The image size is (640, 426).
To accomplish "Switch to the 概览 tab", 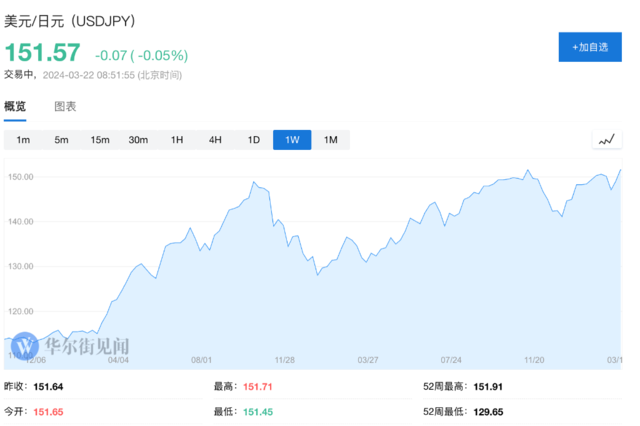I will (15, 107).
